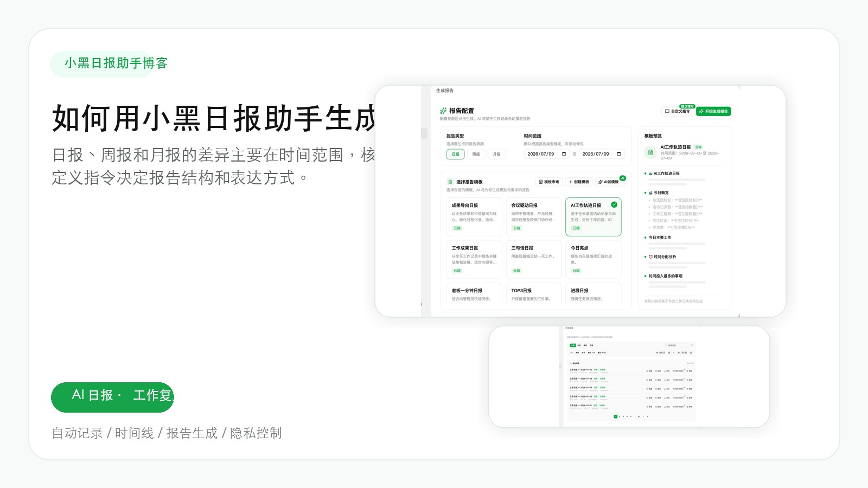Open the 自定义指令 button
Image resolution: width=868 pixels, height=488 pixels.
678,111
